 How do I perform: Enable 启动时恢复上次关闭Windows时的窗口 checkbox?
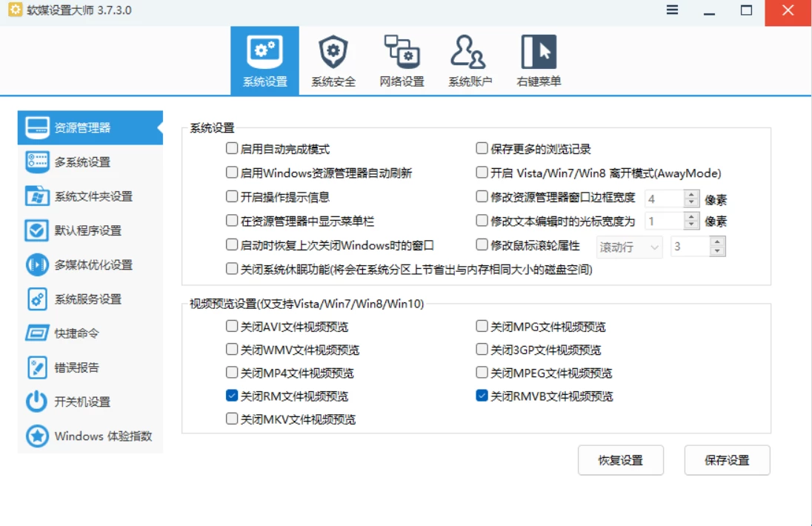pos(231,244)
